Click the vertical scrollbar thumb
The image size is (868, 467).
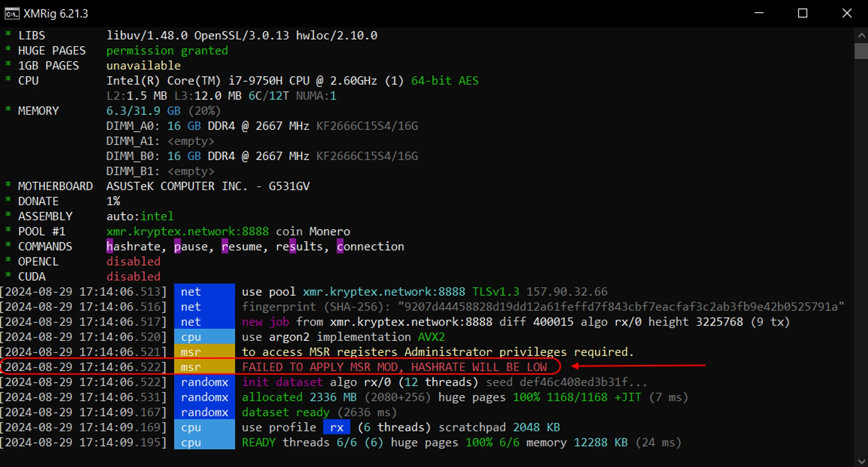pos(861,51)
